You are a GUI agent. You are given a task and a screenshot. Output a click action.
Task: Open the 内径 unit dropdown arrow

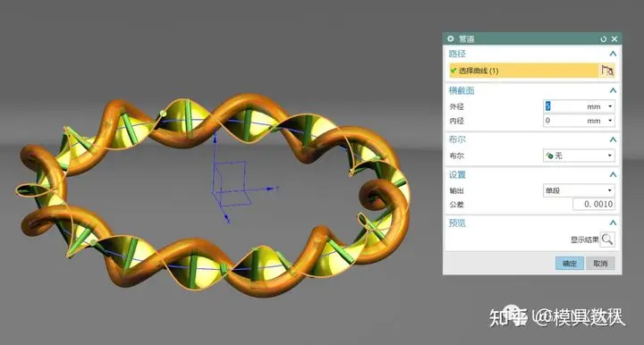tap(610, 121)
